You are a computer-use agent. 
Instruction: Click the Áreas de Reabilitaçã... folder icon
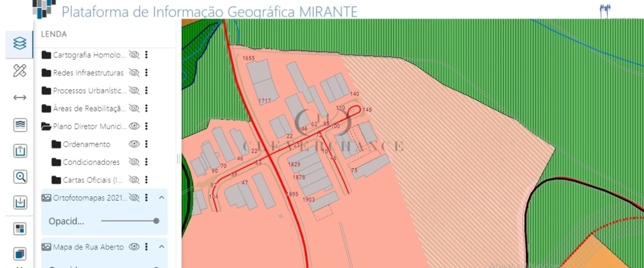coord(46,108)
